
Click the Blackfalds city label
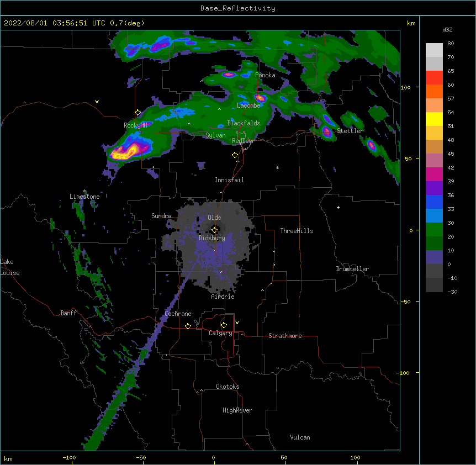pos(244,123)
